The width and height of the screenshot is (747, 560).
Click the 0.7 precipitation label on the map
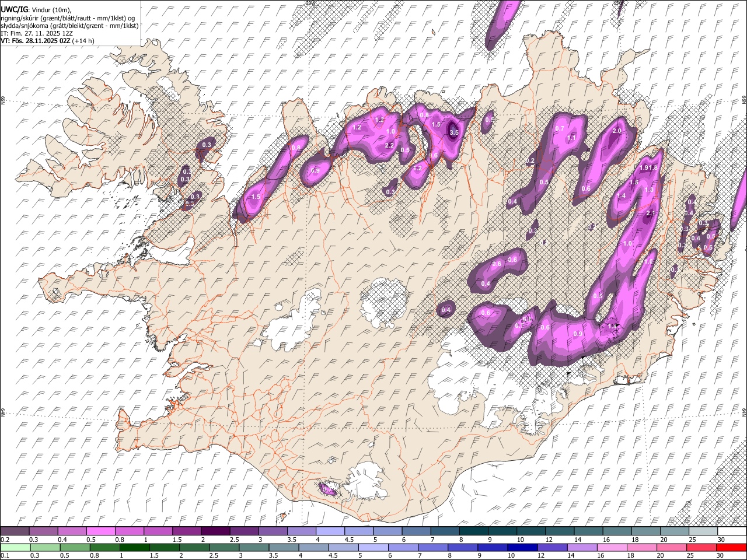(x=559, y=128)
